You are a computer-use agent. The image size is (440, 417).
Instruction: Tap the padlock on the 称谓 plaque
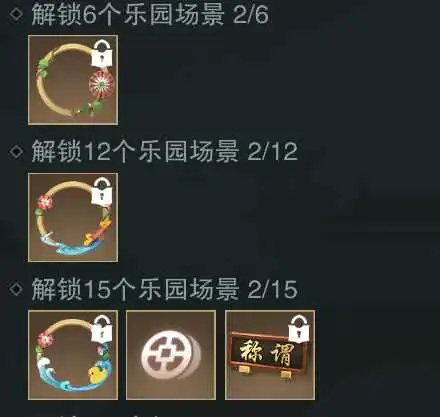[299, 329]
